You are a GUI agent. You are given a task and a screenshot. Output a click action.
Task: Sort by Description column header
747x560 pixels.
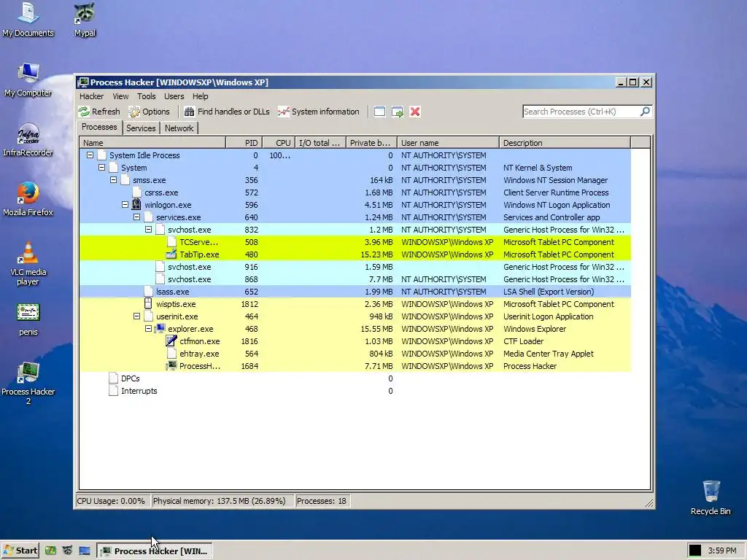pos(565,142)
